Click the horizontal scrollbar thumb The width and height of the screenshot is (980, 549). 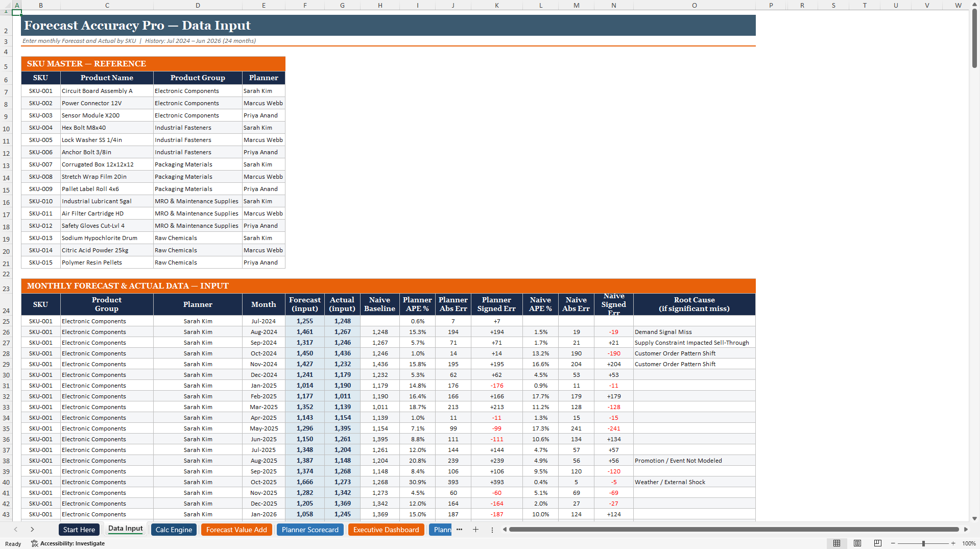coord(734,530)
